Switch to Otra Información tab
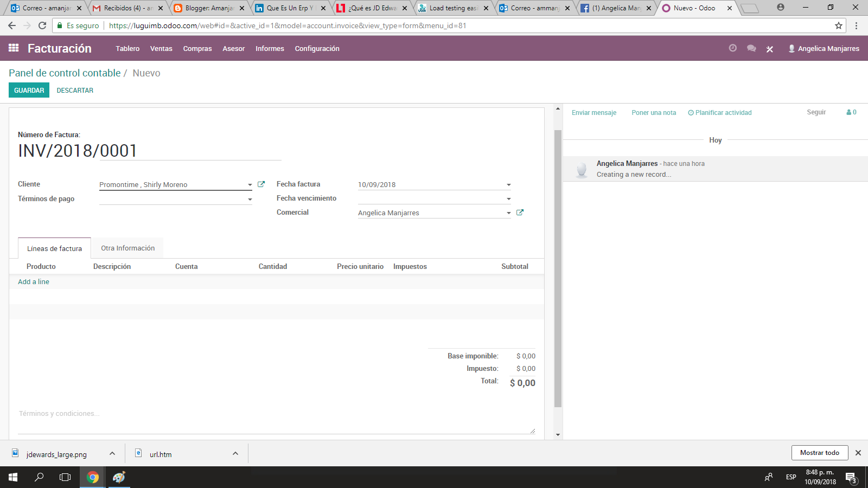The image size is (868, 488). 128,248
